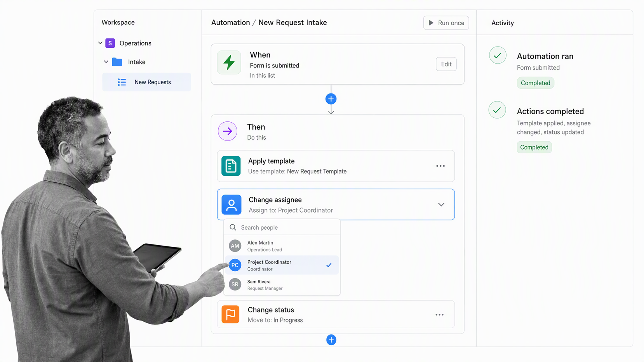This screenshot has width=644, height=362.
Task: Select Project Coordinator in the people list
Action: (x=282, y=265)
